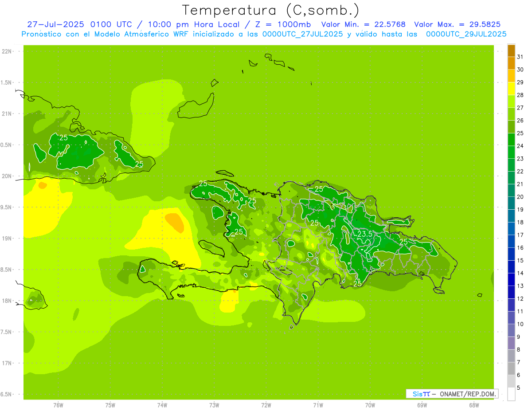
Task: Click the "0000UTC_27JUL2025" initialization time text
Action: click(x=302, y=34)
